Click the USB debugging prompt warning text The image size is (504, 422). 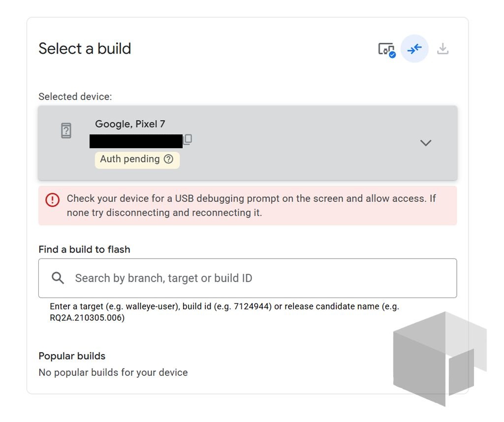pyautogui.click(x=251, y=205)
